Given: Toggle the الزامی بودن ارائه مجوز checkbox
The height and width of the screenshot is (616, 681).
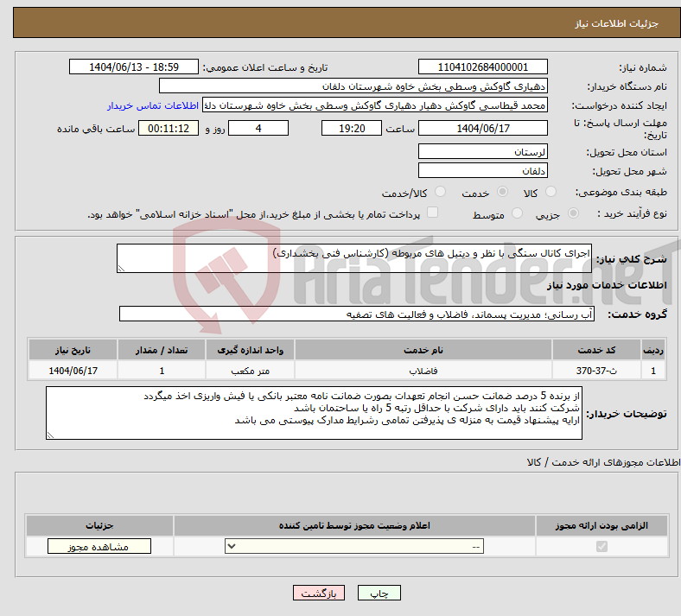Looking at the screenshot, I should (x=601, y=546).
